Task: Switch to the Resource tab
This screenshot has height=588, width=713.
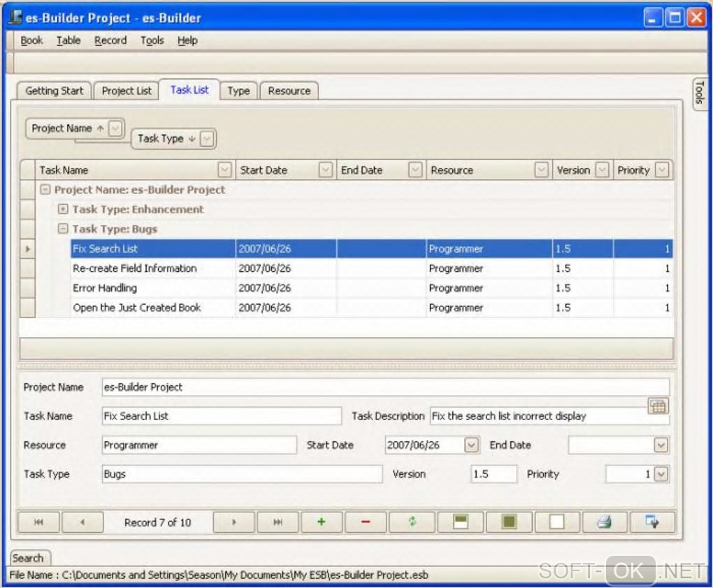Action: (289, 90)
